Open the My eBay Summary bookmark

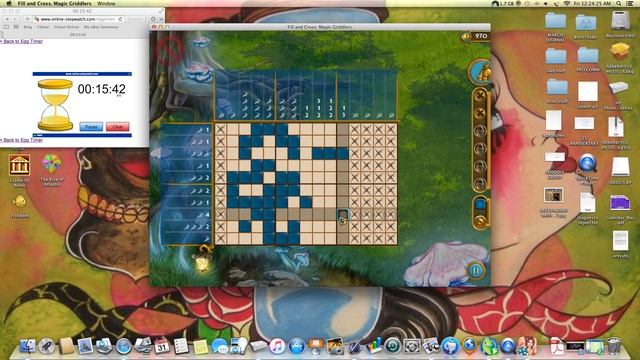click(x=101, y=27)
